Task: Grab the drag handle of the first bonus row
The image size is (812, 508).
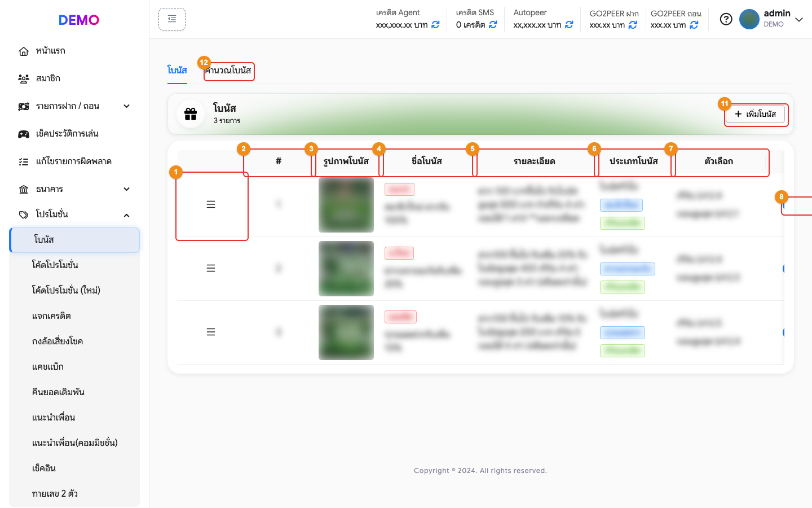Action: (211, 204)
